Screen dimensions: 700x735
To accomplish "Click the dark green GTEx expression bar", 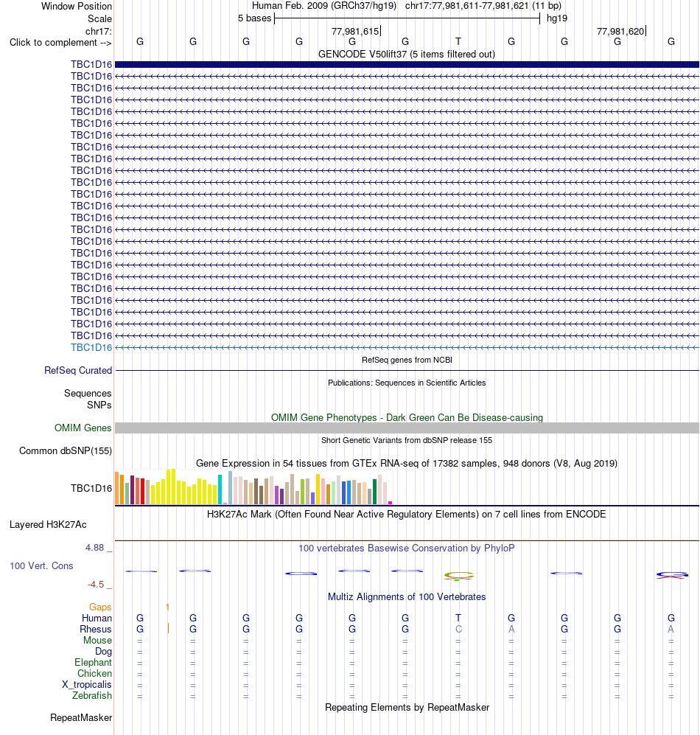I will coord(374,492).
